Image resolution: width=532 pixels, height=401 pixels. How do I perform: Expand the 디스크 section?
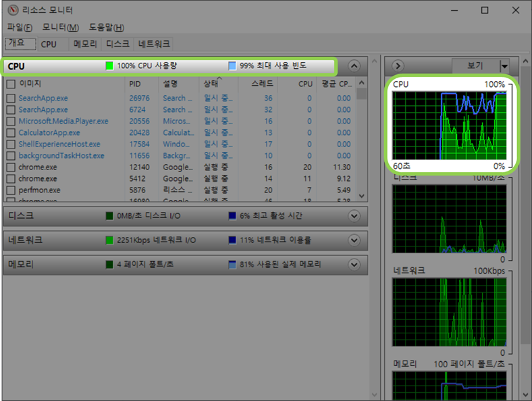tap(354, 216)
